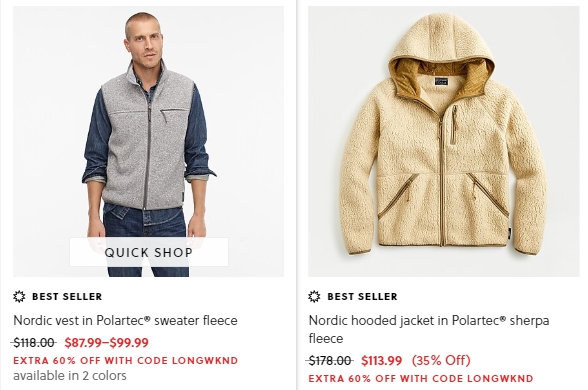Click the $113.99 jacket sale price
588x390 pixels.
381,360
